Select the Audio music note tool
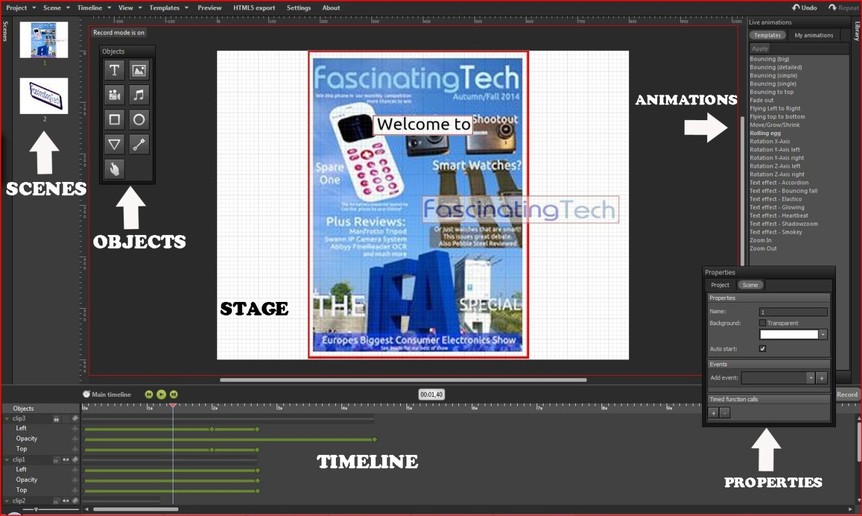 tap(139, 95)
